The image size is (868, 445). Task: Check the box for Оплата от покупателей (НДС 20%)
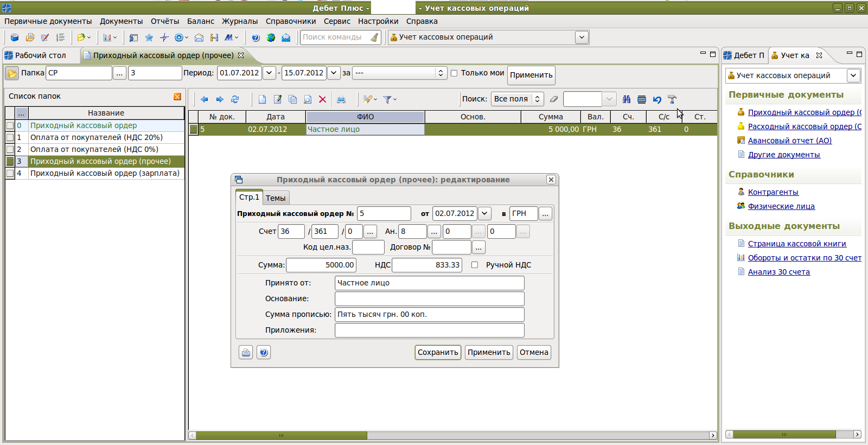pyautogui.click(x=10, y=137)
